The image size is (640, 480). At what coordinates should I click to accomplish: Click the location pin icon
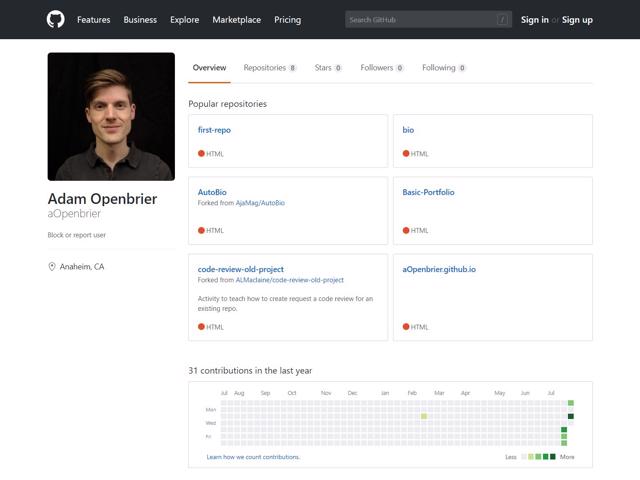click(52, 267)
